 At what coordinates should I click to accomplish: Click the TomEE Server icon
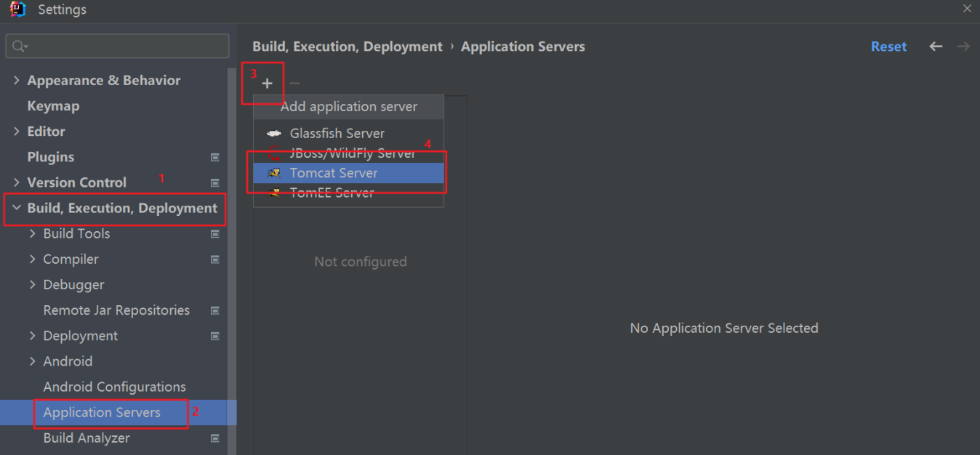tap(274, 193)
